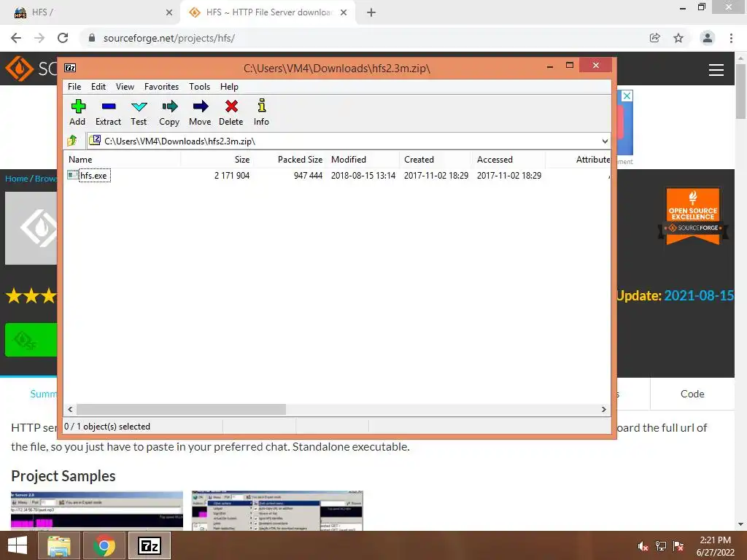Viewport: 747px width, 560px height.
Task: Open the Edit menu
Action: pyautogui.click(x=98, y=87)
